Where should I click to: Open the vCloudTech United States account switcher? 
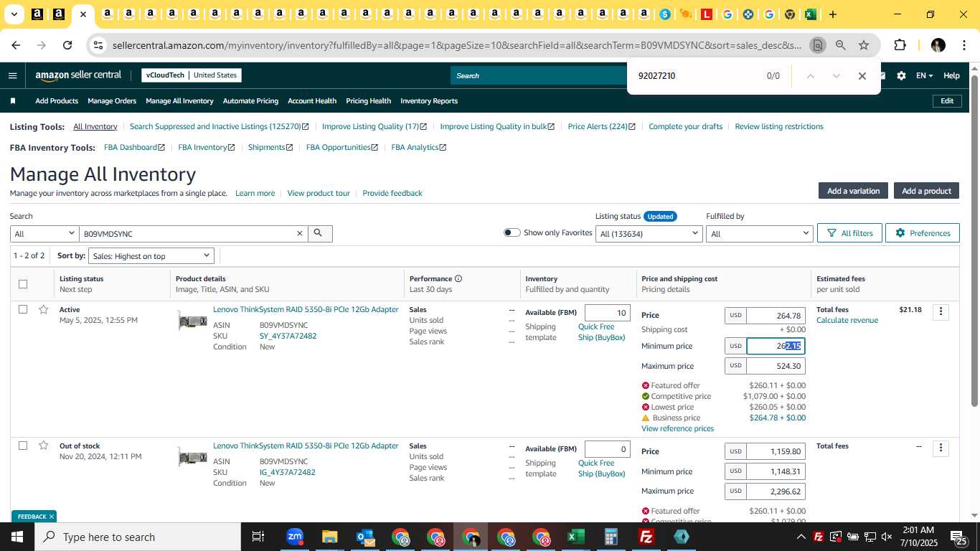click(191, 75)
